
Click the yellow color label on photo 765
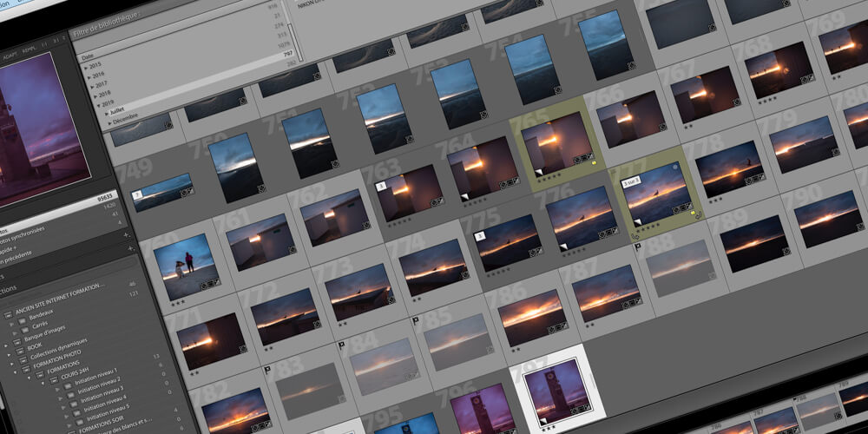(x=593, y=162)
